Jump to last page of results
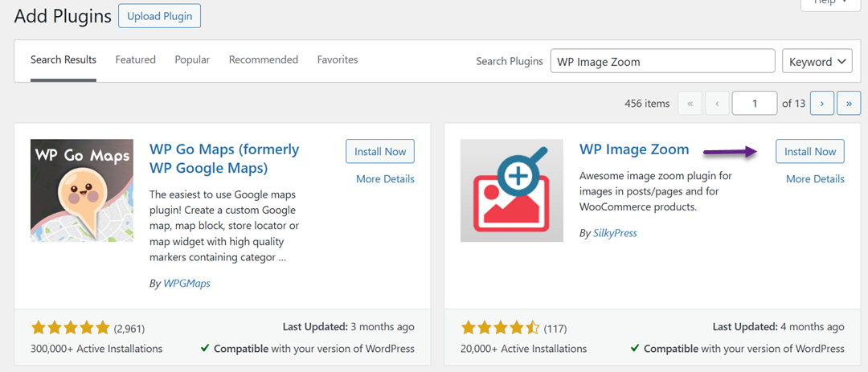The width and height of the screenshot is (868, 372). tap(849, 104)
